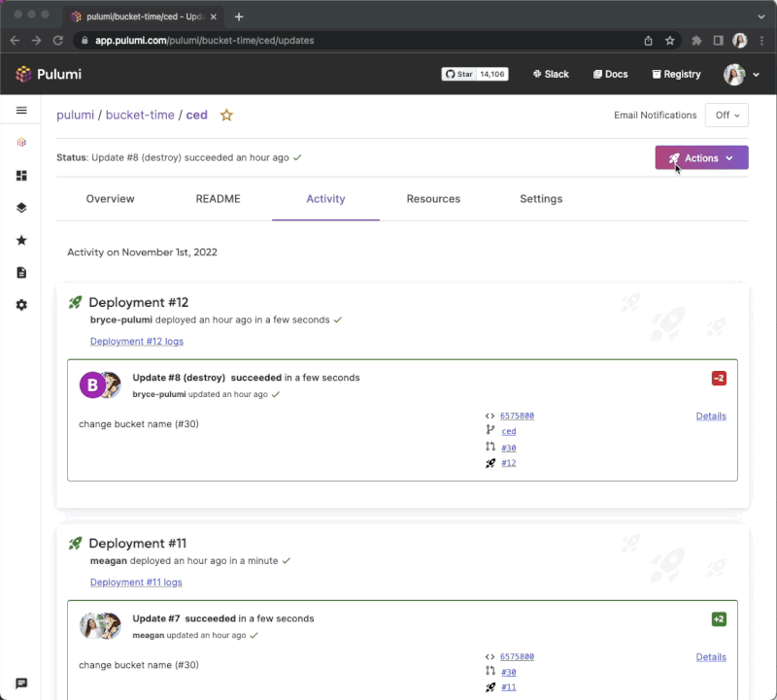Click the GitHub Star button
This screenshot has width=777, height=700.
458,75
